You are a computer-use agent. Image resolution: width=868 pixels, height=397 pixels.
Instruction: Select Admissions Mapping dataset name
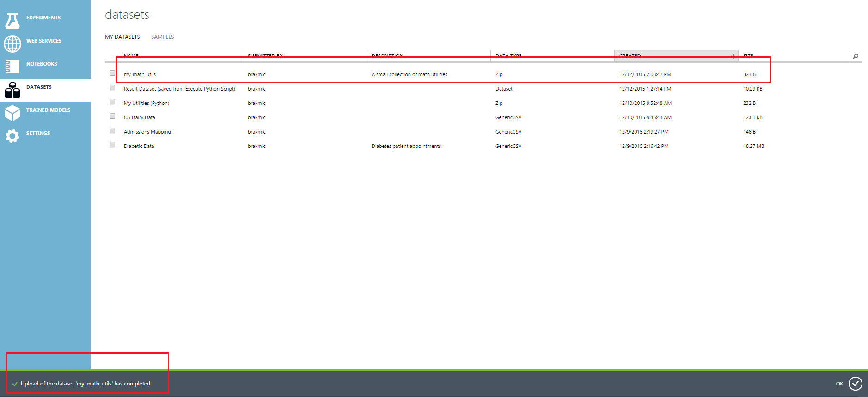[x=147, y=132]
